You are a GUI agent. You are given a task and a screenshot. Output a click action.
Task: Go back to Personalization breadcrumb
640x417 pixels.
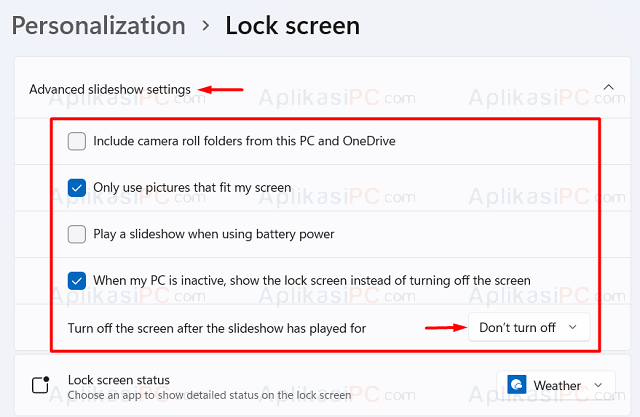(x=99, y=26)
